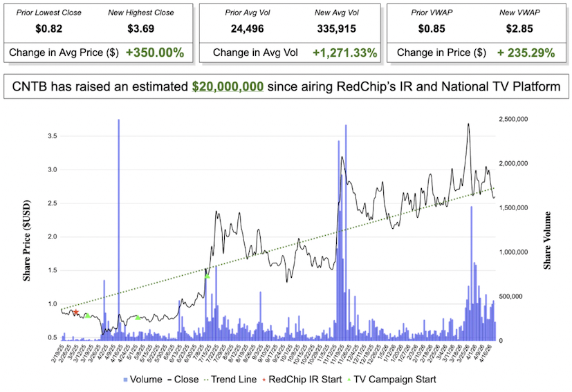Viewport: 572px width, 392px height.
Task: Click the 'Prior Avg Vol' label
Action: click(x=248, y=12)
